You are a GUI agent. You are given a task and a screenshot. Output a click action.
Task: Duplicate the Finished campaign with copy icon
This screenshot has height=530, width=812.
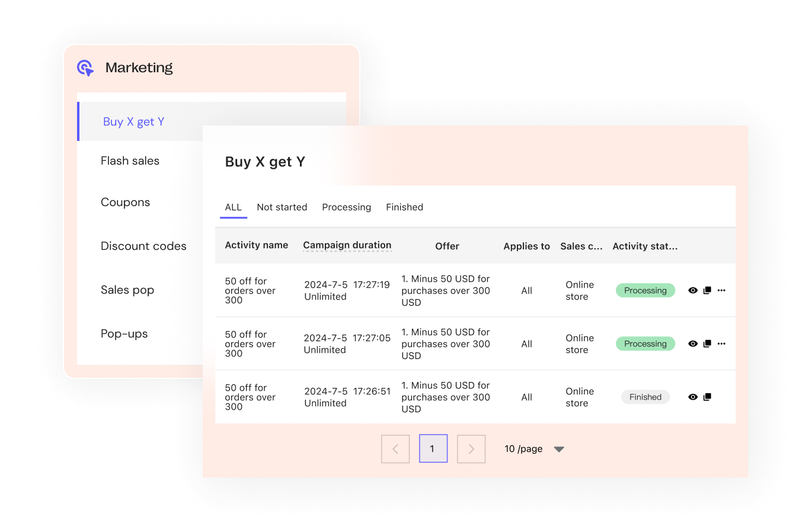tap(707, 397)
